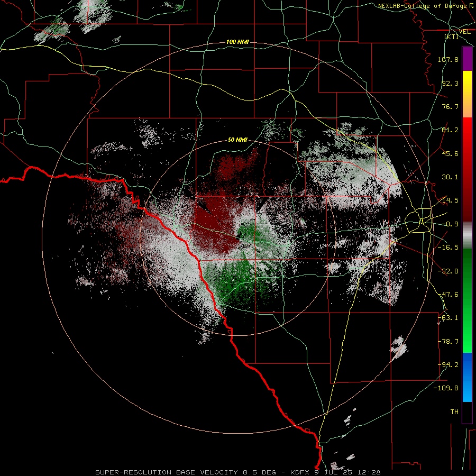476x476 pixels.
Task: Click the green inbound color bar segment
Action: (467, 300)
